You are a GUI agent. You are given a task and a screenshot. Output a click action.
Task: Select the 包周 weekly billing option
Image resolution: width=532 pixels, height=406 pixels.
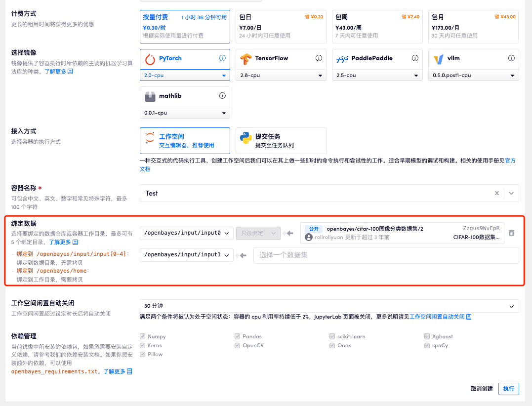pyautogui.click(x=377, y=27)
